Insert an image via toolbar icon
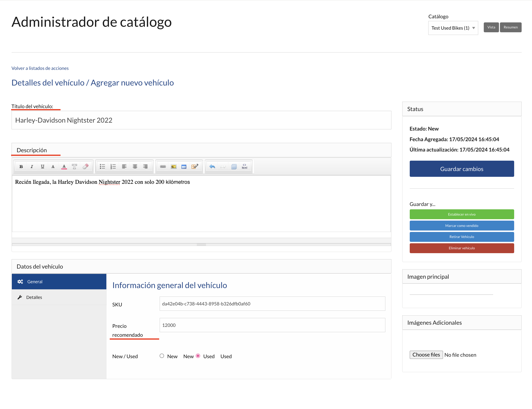Viewport: 532px width, 409px height. tap(173, 167)
